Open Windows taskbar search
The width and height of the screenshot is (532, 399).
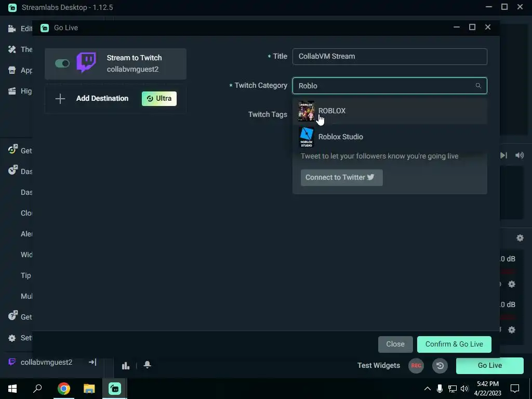tap(37, 389)
